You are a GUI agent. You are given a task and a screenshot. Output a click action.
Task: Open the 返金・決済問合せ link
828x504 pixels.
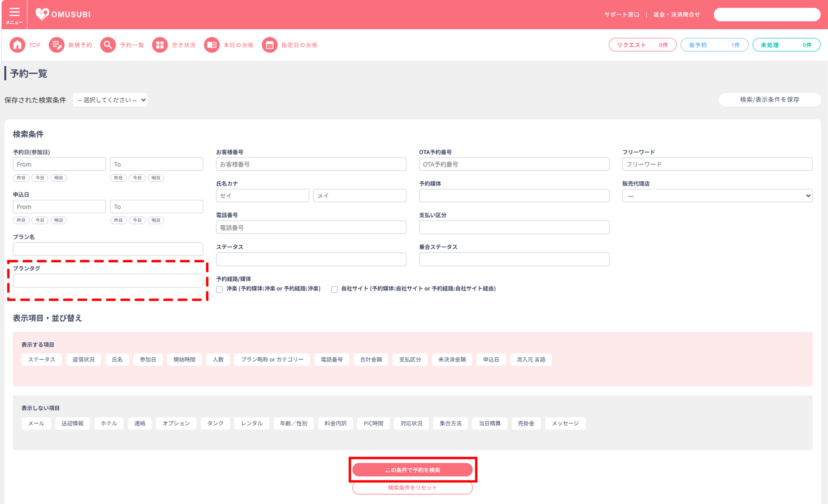click(676, 14)
